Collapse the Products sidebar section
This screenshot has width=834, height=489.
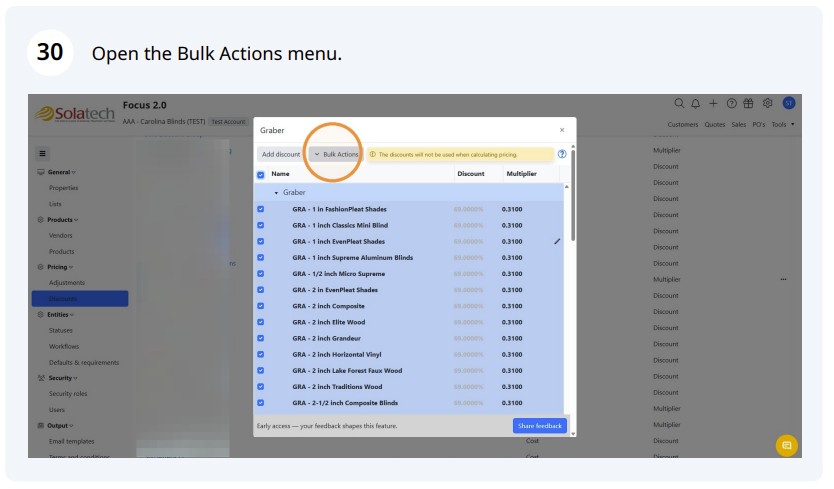click(62, 220)
